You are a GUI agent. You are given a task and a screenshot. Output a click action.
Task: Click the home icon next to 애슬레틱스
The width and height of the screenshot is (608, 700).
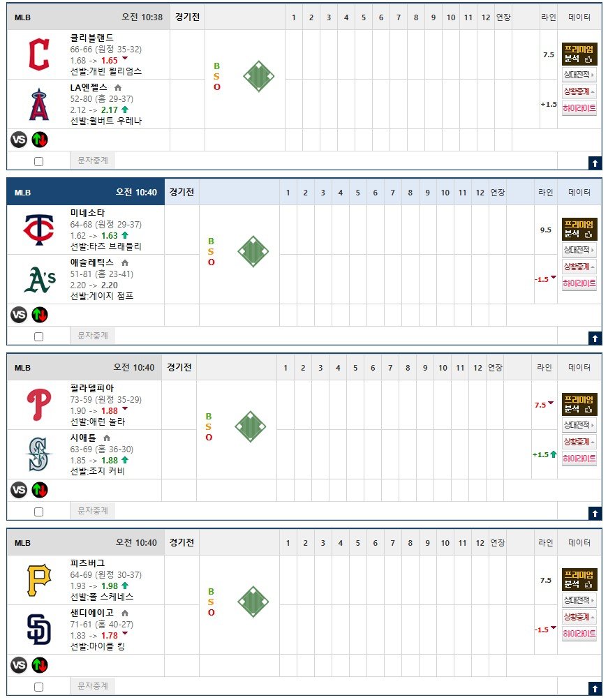125,263
